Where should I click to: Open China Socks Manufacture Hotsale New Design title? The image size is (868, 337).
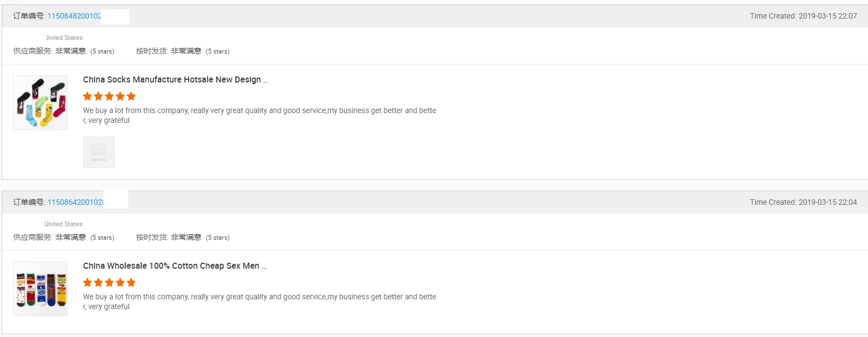[172, 80]
